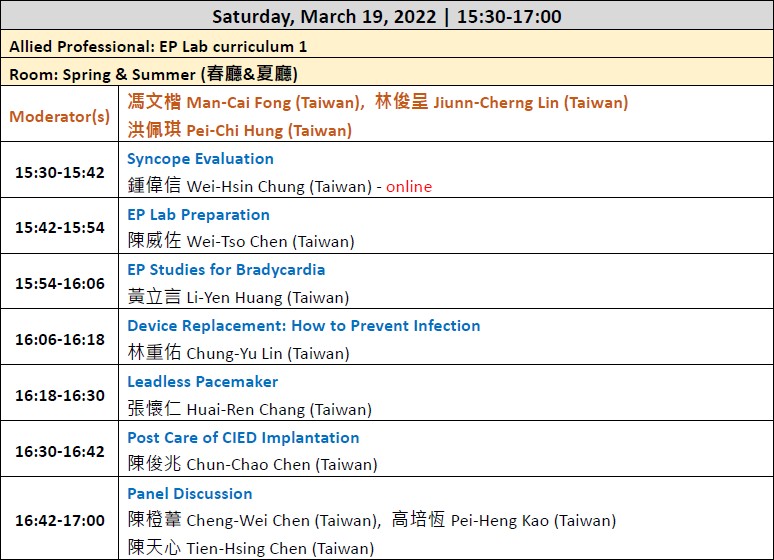Click the Saturday, March 19, 2022 header
774x560 pixels.
pyautogui.click(x=387, y=16)
